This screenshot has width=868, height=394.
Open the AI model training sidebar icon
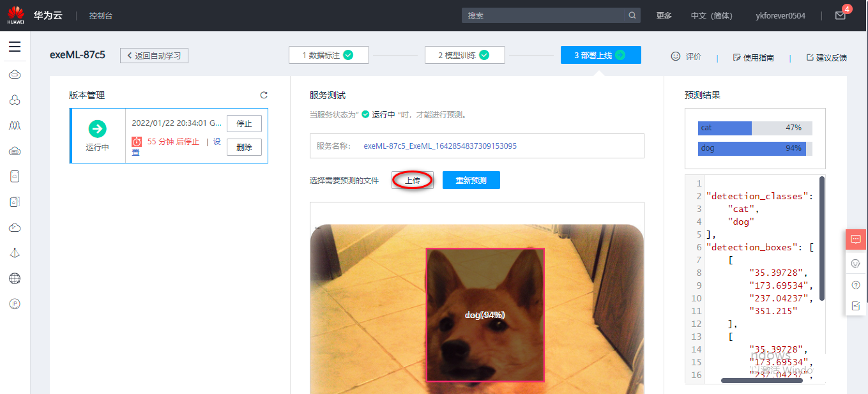15,125
